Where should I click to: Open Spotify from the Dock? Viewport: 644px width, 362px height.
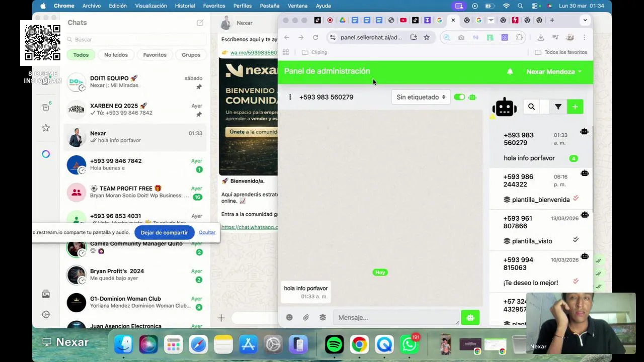334,344
